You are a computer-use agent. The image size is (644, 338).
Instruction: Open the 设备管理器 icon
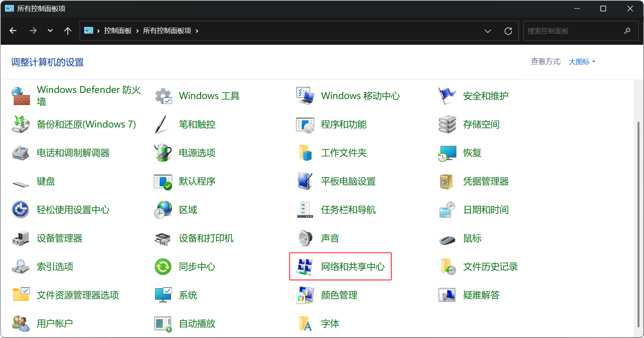pos(21,238)
